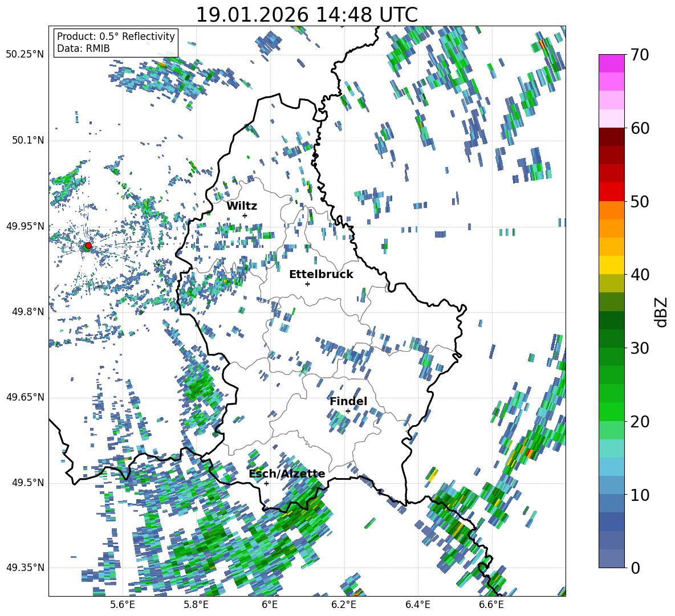675x616 pixels.
Task: Click the Wiltz station cross marker
Action: (x=245, y=215)
